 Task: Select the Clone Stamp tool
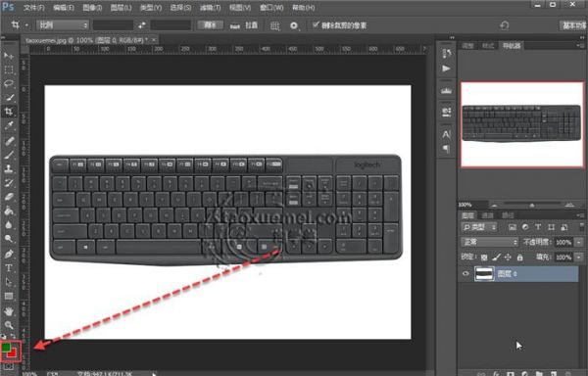coord(9,168)
